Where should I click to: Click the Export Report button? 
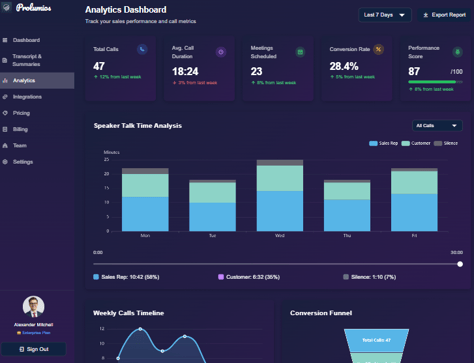coord(445,15)
